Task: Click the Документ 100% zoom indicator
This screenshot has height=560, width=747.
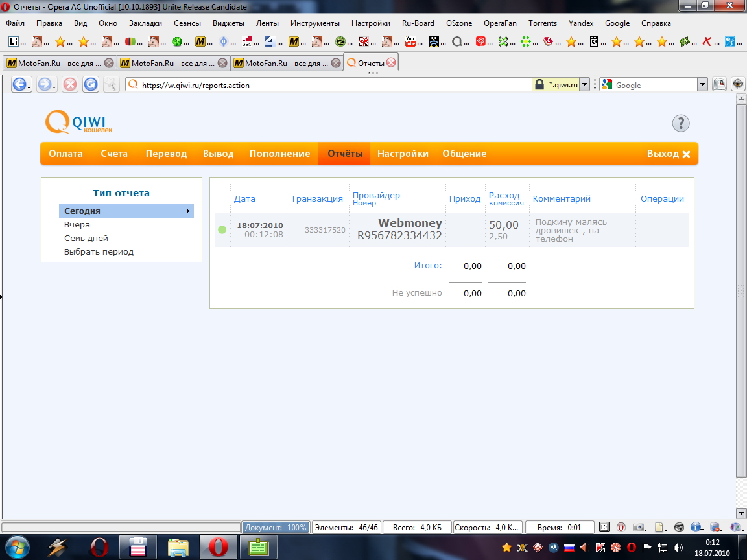Action: (276, 527)
